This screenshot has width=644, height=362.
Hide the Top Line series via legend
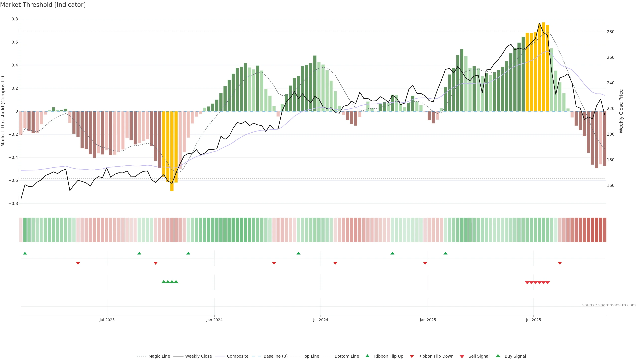click(311, 356)
